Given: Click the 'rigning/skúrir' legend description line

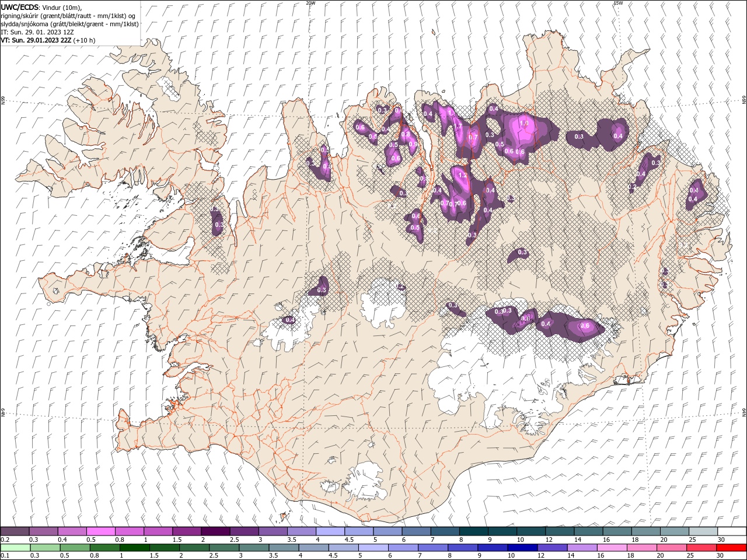Looking at the screenshot, I should (68, 16).
